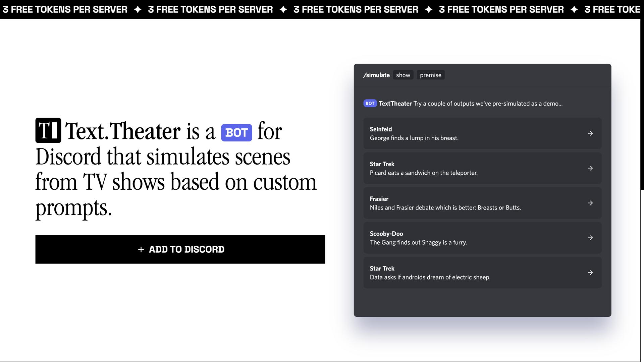Click the Add to Discord button
Image resolution: width=644 pixels, height=362 pixels.
coord(180,249)
